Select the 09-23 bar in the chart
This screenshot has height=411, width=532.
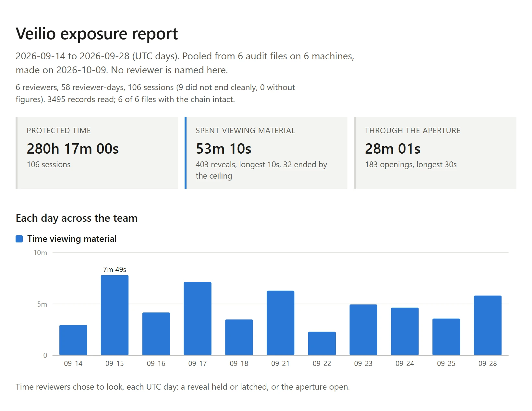[x=363, y=330]
